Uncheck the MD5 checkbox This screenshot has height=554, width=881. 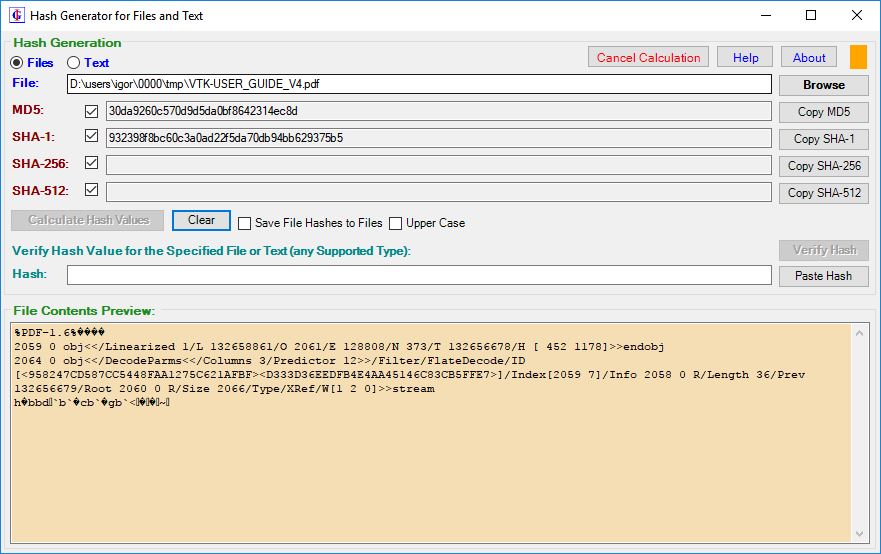(x=92, y=111)
